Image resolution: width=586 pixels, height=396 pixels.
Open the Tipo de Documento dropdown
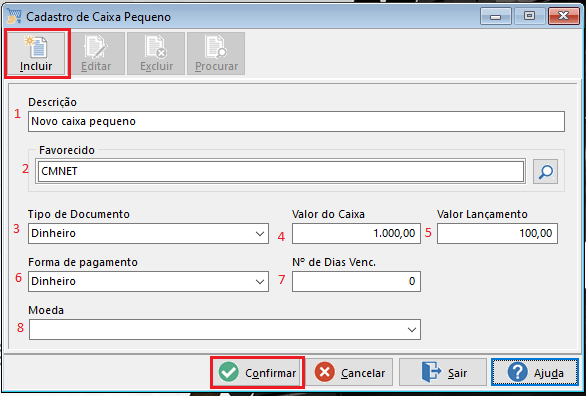pos(148,233)
